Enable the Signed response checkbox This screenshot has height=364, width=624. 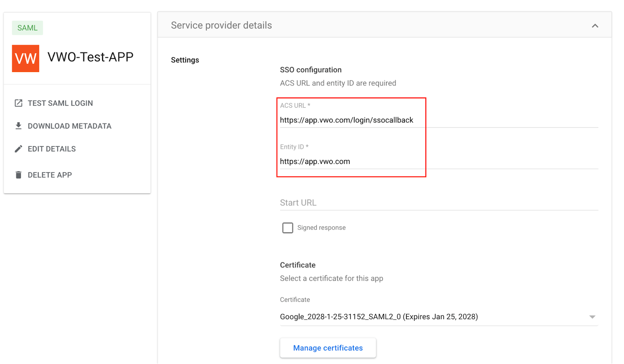(x=287, y=228)
